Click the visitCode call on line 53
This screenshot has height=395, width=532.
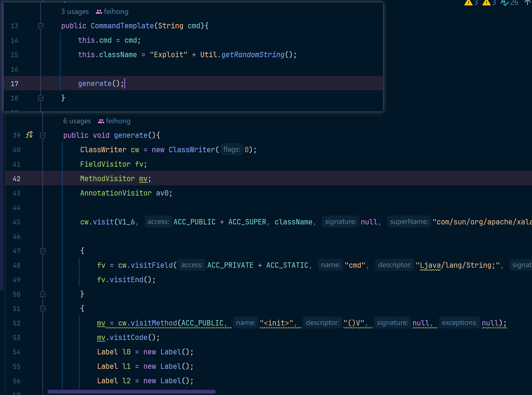(x=129, y=338)
